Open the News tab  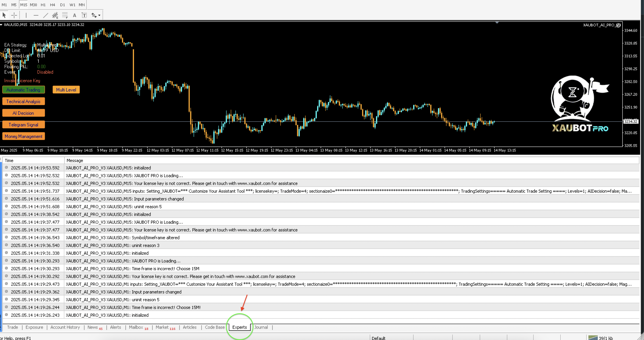95,327
